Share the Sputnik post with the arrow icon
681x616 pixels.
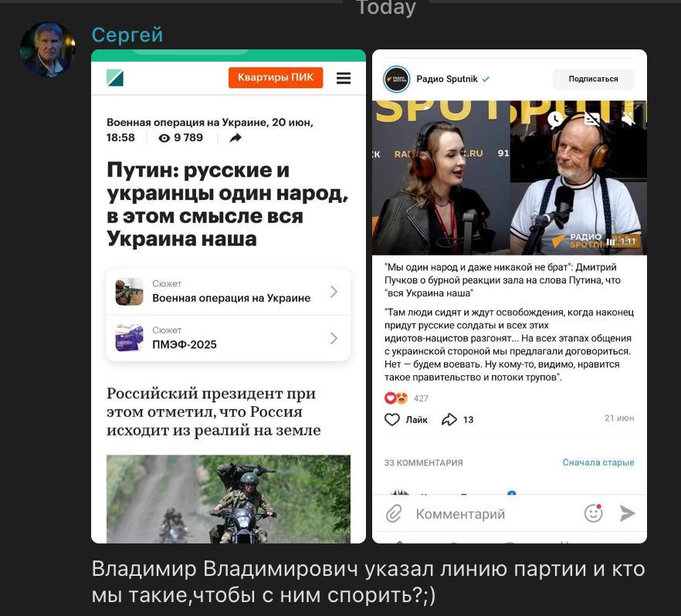(449, 419)
